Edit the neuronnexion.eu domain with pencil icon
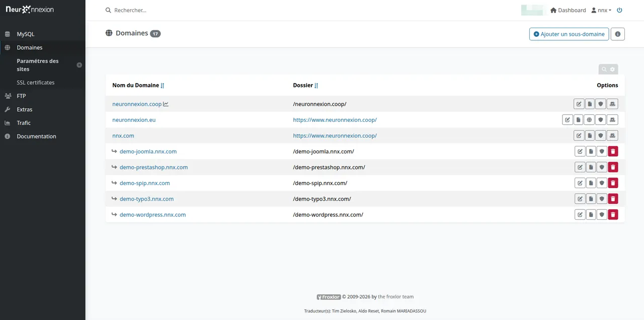This screenshot has height=320, width=644. pyautogui.click(x=568, y=120)
